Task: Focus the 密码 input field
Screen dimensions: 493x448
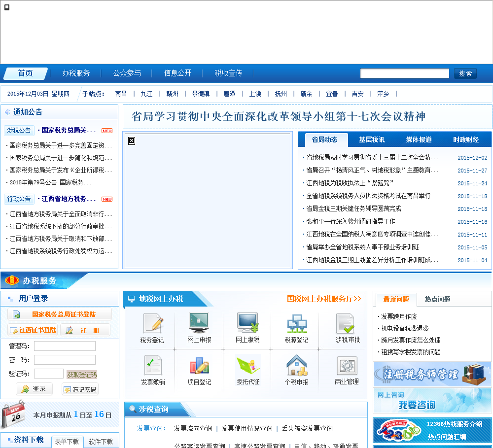Action: tap(65, 360)
